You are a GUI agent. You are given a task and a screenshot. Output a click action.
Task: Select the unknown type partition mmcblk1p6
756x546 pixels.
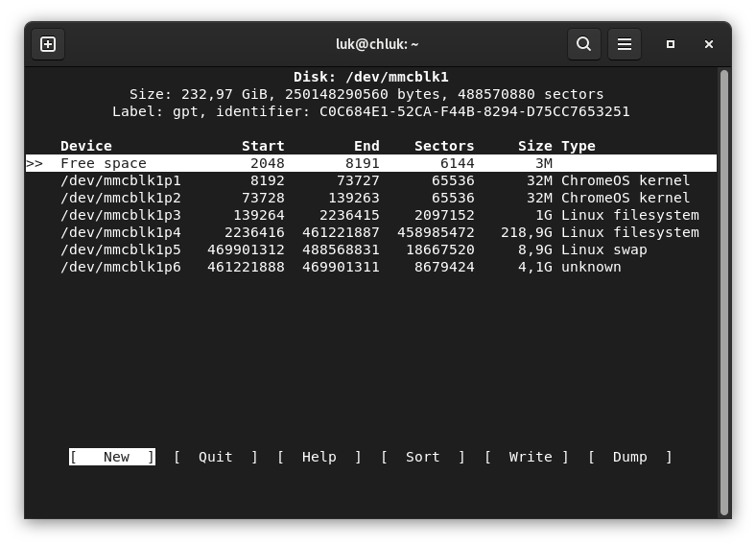121,267
